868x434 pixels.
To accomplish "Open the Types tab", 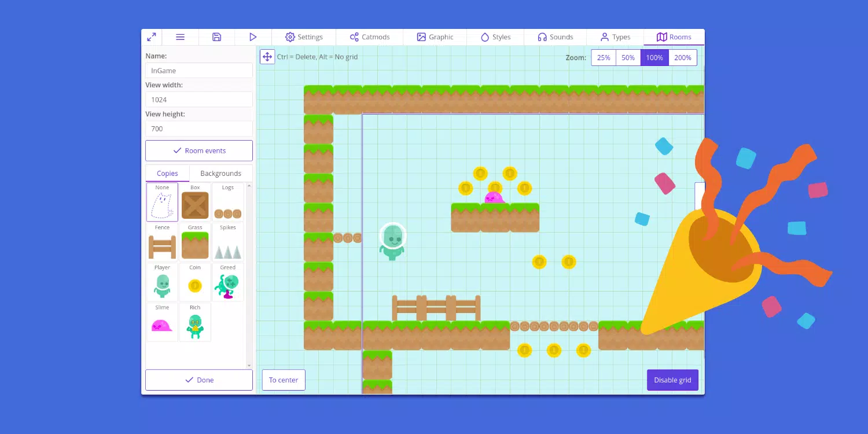I will tap(615, 37).
